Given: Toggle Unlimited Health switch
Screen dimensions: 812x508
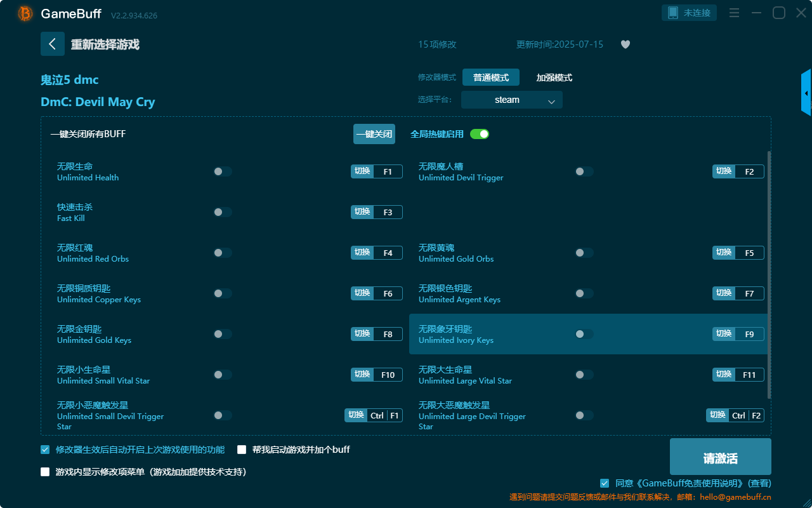Looking at the screenshot, I should tap(223, 171).
